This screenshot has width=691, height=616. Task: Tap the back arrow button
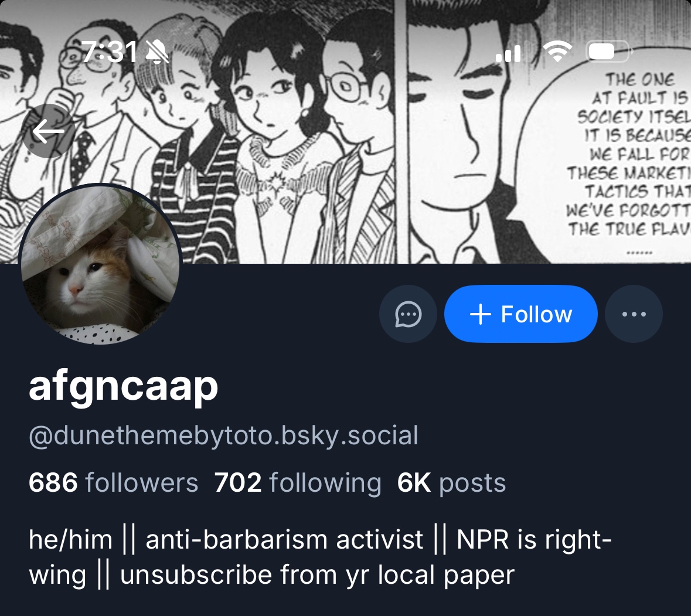(49, 131)
